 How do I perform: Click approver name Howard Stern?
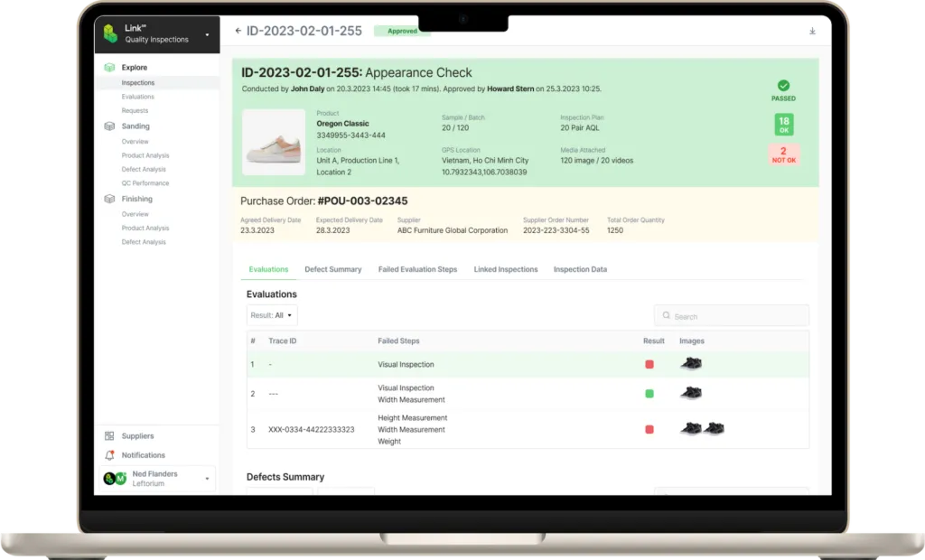(510, 89)
